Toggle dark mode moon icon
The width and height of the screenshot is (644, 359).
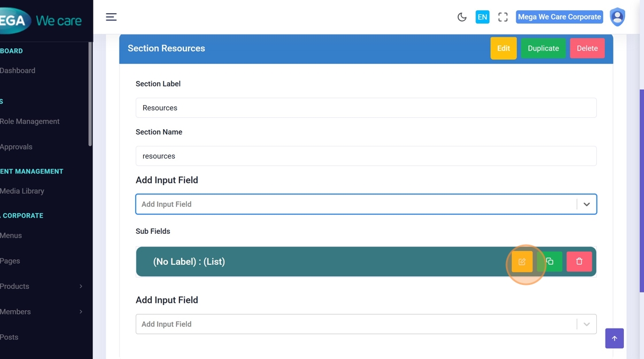462,17
